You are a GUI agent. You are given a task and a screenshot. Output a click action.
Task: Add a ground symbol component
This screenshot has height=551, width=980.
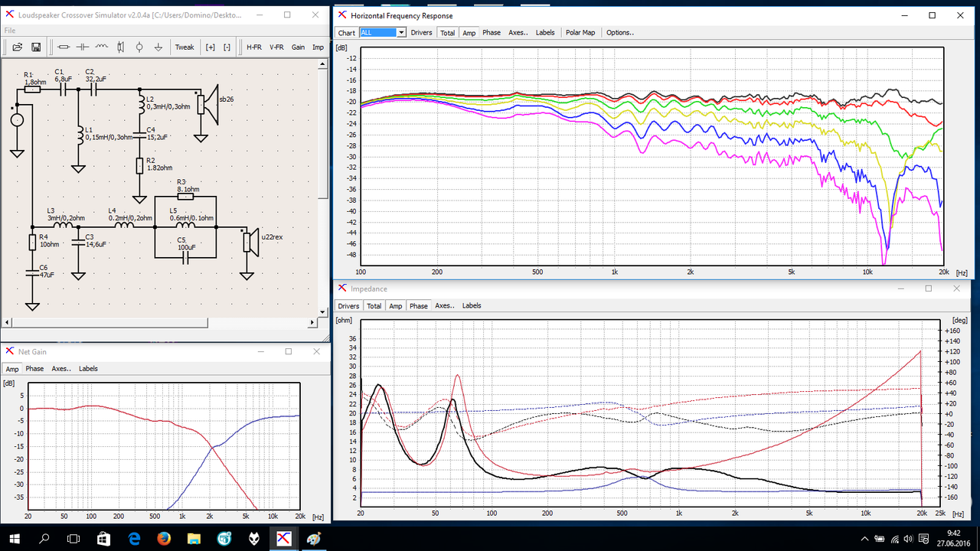158,47
